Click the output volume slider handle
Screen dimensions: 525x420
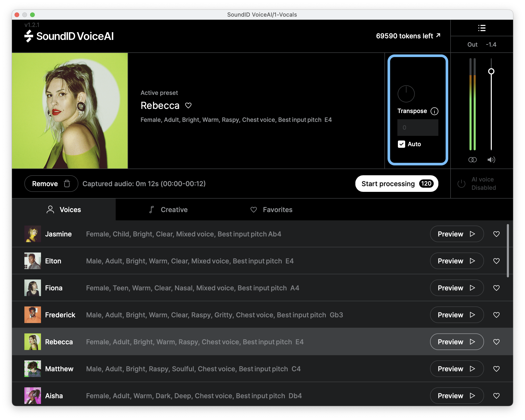tap(491, 71)
